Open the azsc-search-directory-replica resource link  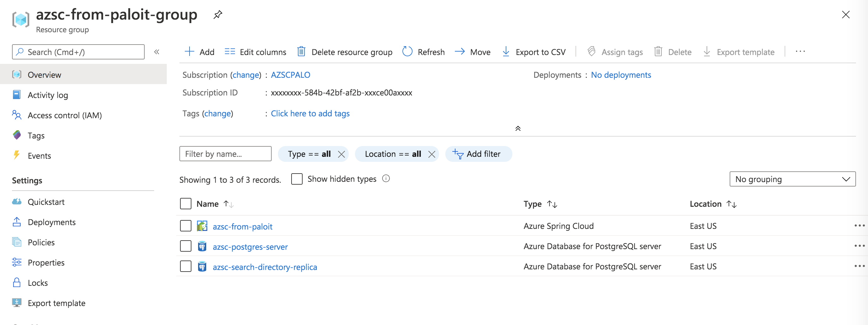(264, 267)
